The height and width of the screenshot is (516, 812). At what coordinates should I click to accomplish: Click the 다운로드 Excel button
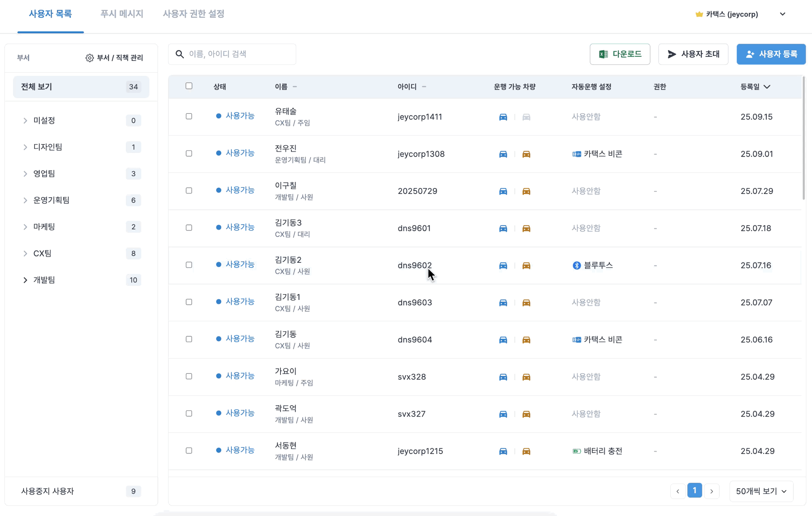point(620,54)
